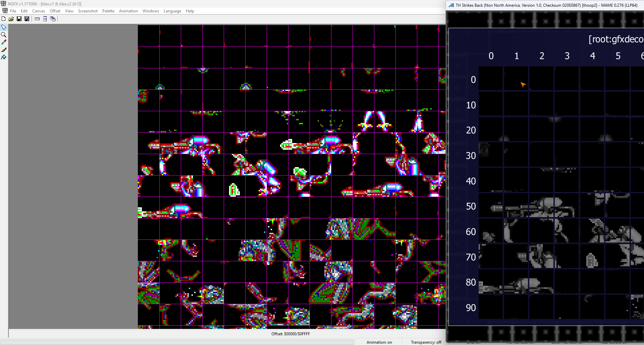The image size is (644, 345).
Task: Open the Help menu
Action: [190, 11]
